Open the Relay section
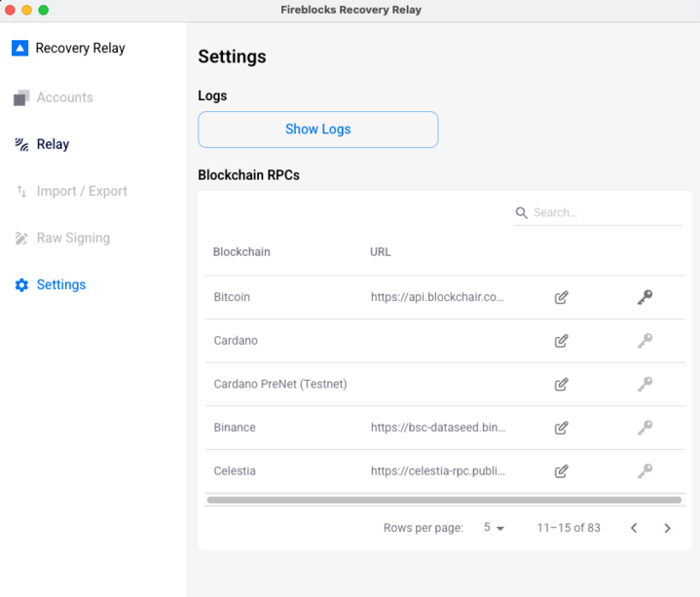The width and height of the screenshot is (700, 597). tap(53, 144)
